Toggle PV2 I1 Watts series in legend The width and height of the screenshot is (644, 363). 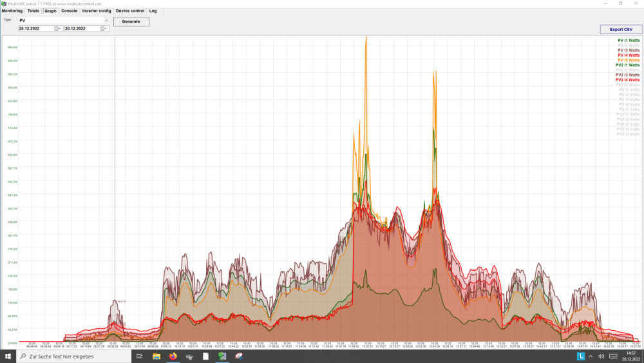point(627,65)
